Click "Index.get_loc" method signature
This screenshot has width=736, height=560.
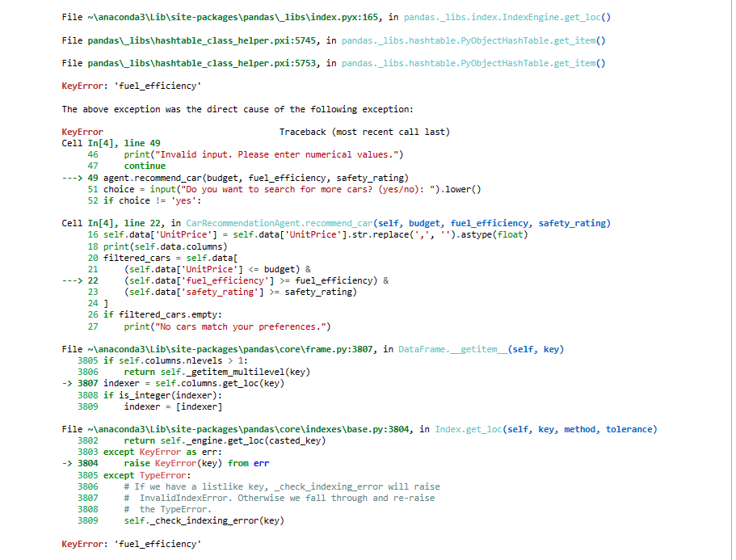pos(546,429)
